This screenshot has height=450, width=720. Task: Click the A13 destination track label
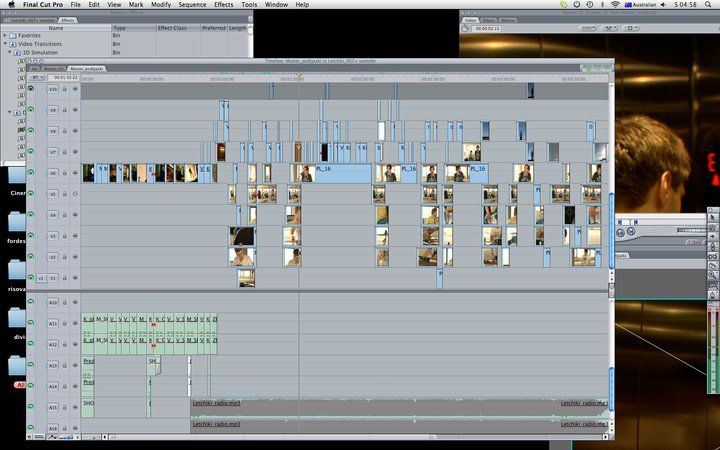[x=53, y=365]
